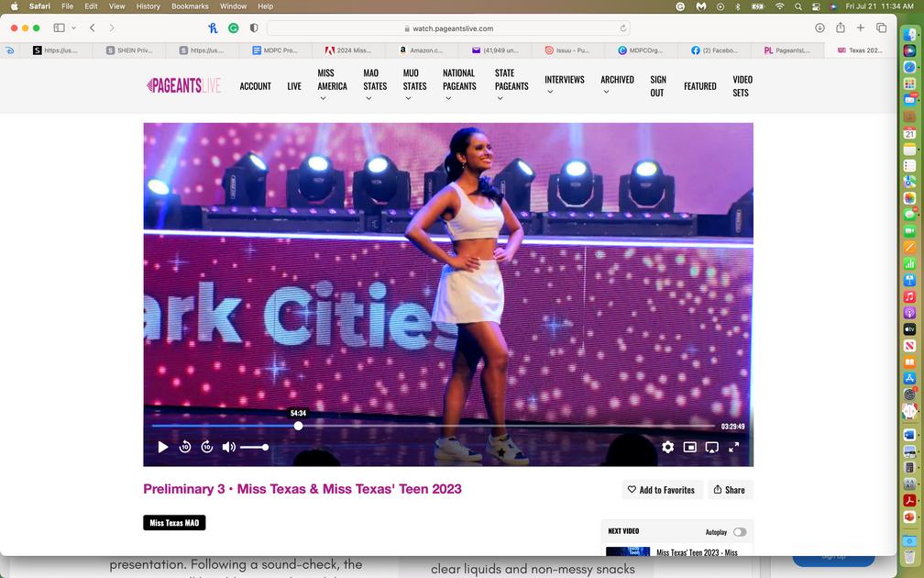This screenshot has width=924, height=578.
Task: Rewind video 10 seconds
Action: tap(185, 447)
